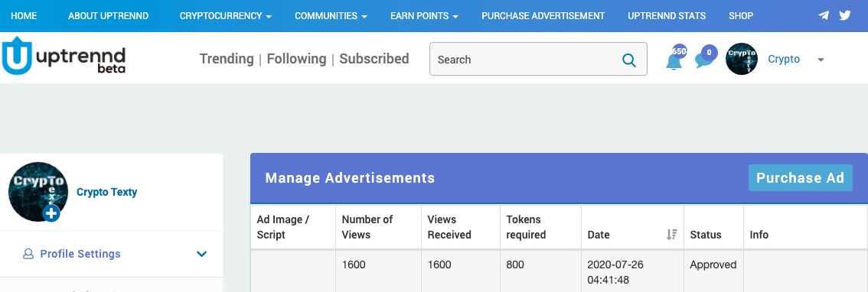Open the Telegram icon link
The width and height of the screenshot is (868, 292).
pos(824,15)
